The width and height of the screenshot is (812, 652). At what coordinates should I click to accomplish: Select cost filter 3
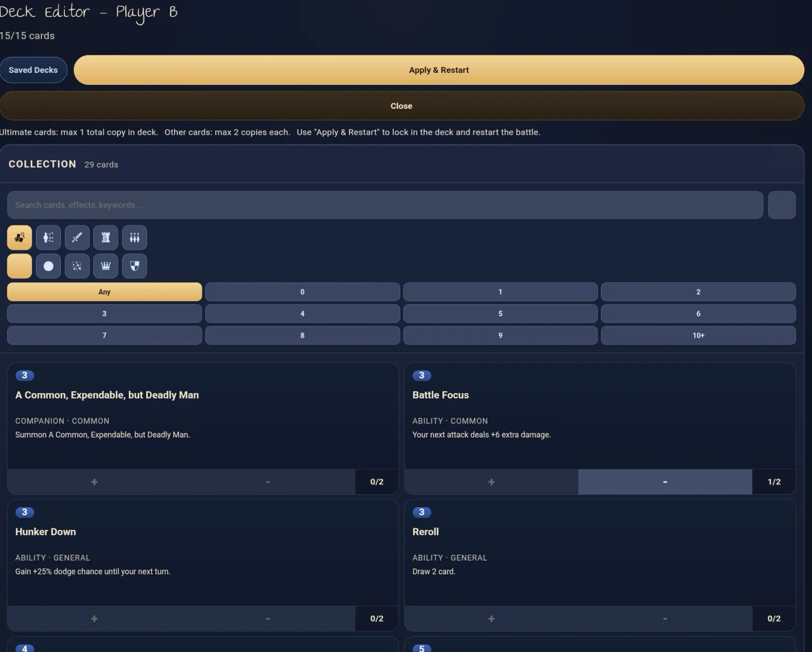(104, 313)
